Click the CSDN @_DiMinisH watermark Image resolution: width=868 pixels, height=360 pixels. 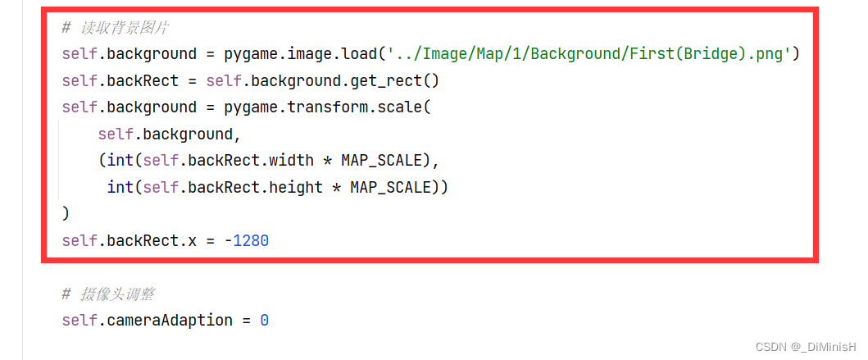[x=806, y=347]
